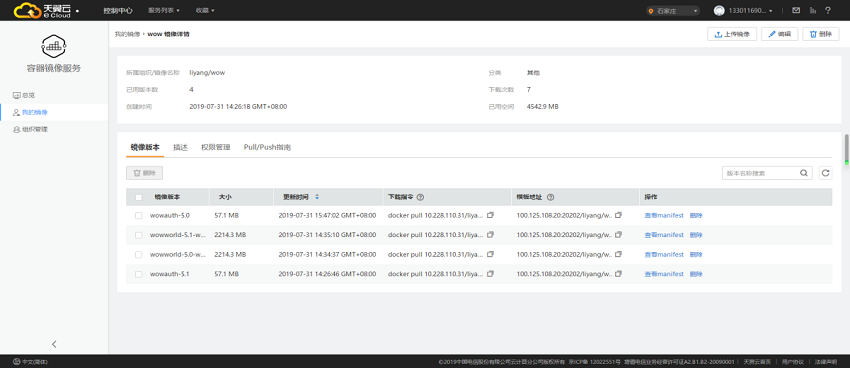Click the refresh version list icon
Screen dimensions: 850x368
point(826,173)
